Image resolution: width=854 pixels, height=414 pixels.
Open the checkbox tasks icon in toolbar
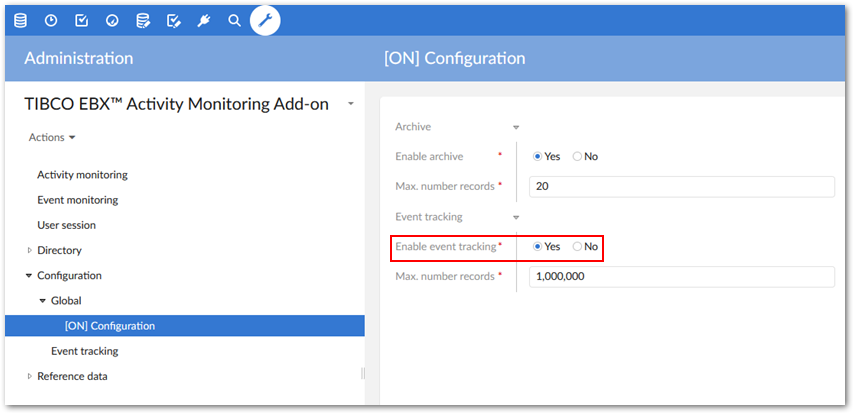point(82,20)
